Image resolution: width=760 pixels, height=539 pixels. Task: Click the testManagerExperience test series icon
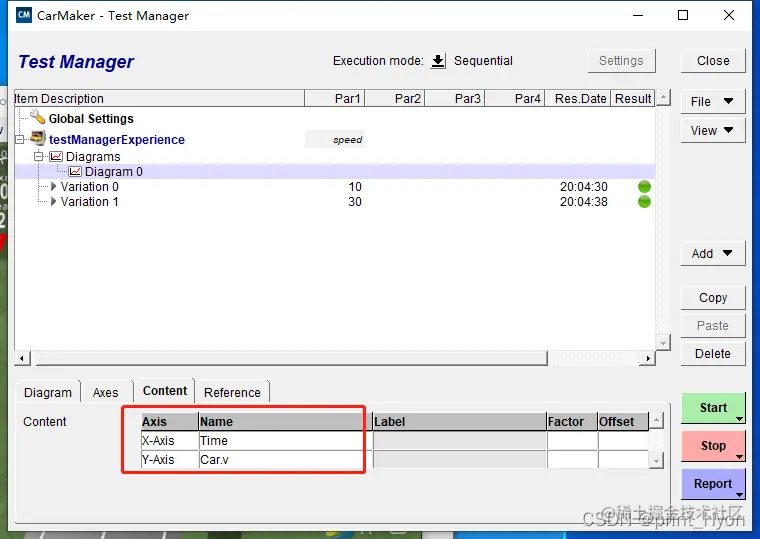click(38, 138)
